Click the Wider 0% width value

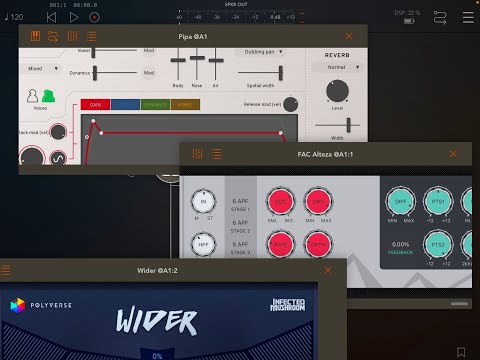point(157,356)
